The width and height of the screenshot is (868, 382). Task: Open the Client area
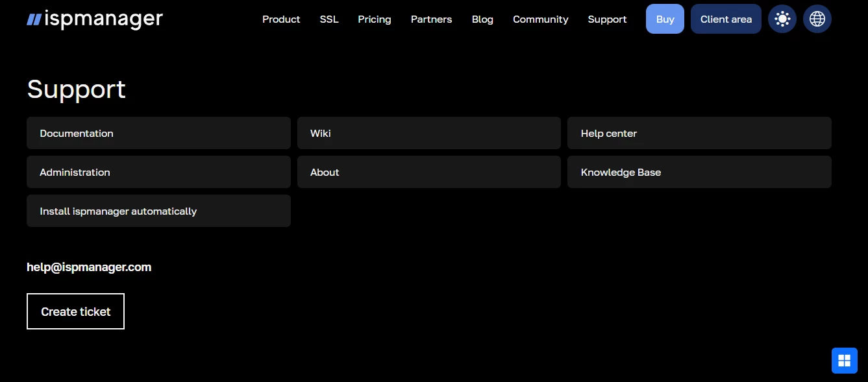click(725, 19)
